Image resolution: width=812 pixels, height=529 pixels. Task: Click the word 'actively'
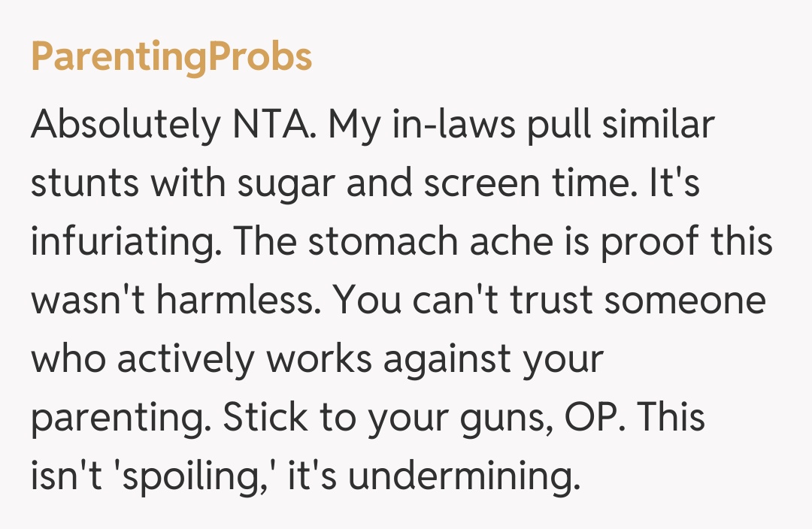[x=186, y=359]
